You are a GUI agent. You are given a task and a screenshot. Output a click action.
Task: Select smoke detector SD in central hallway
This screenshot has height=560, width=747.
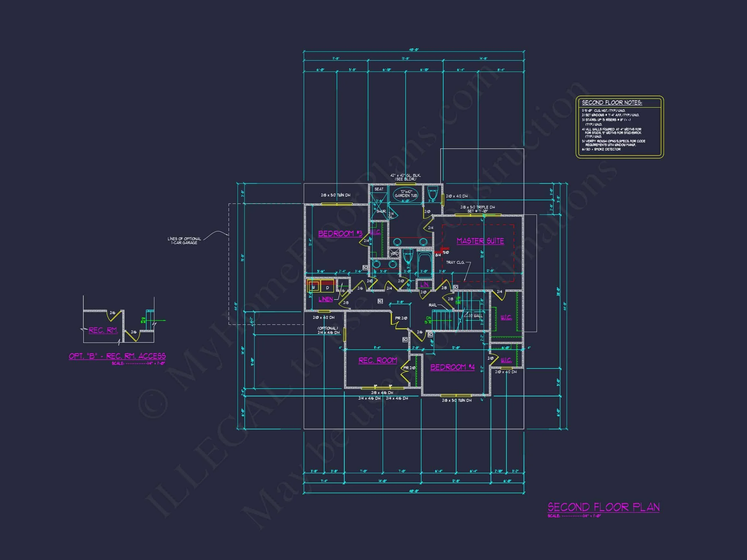tap(380, 301)
